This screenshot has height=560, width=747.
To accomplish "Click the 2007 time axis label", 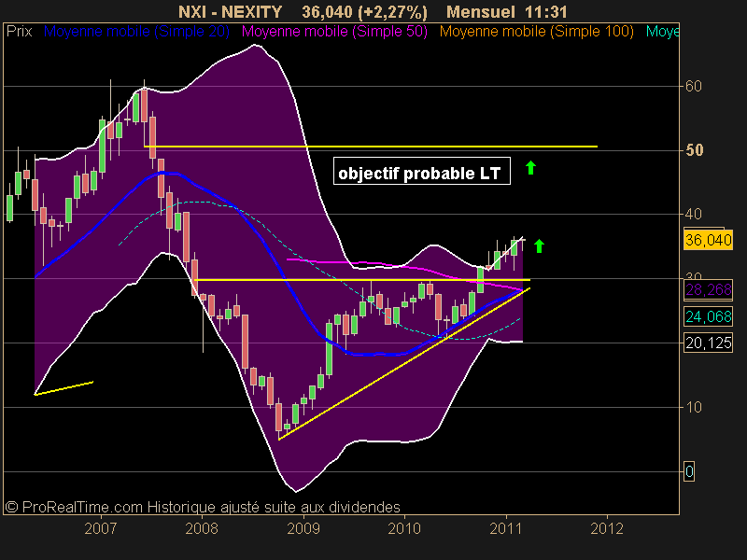I will coord(101,528).
